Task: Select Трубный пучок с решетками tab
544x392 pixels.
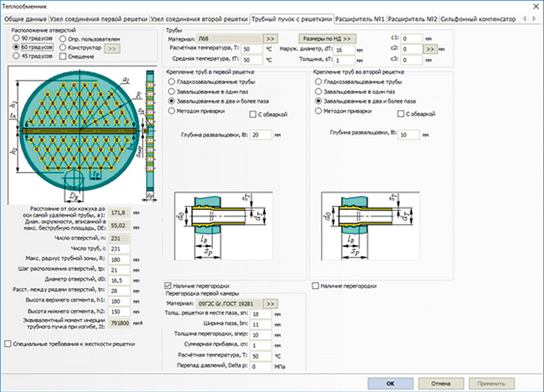Action: [292, 19]
